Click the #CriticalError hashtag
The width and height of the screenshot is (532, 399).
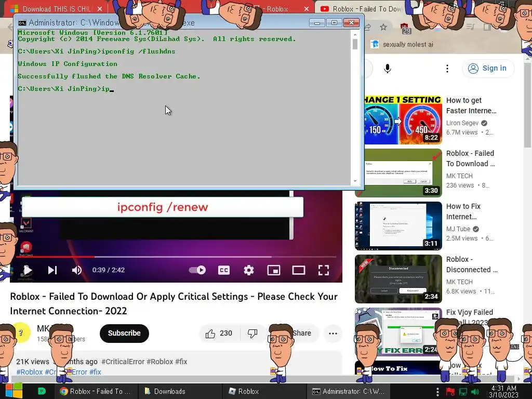(123, 362)
